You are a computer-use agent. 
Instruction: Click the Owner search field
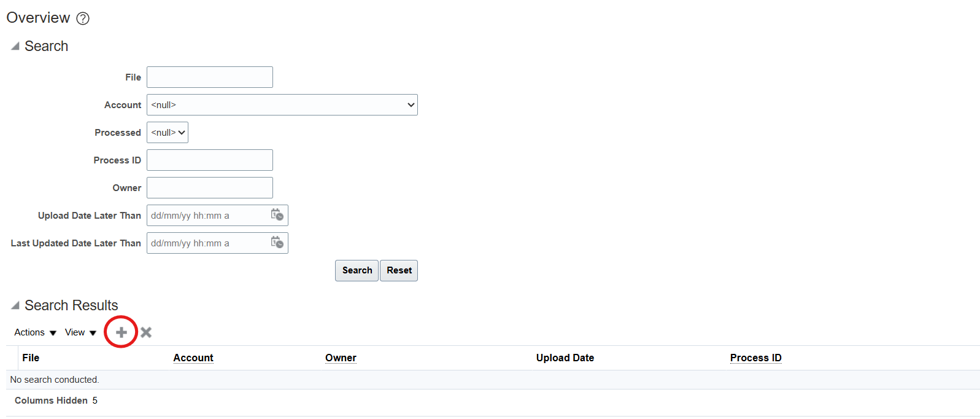(209, 188)
